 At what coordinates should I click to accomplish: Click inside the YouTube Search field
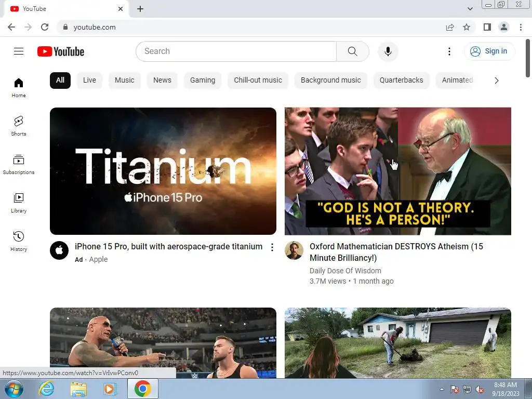pos(236,51)
